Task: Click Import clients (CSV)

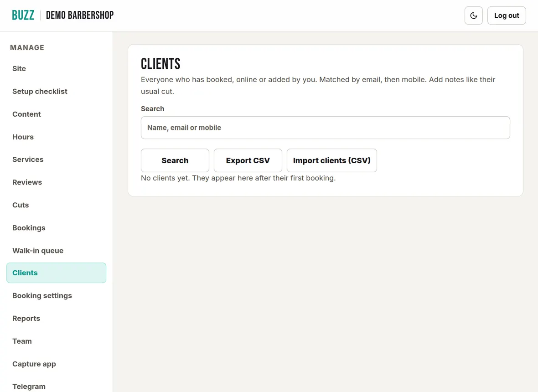Action: [332, 160]
